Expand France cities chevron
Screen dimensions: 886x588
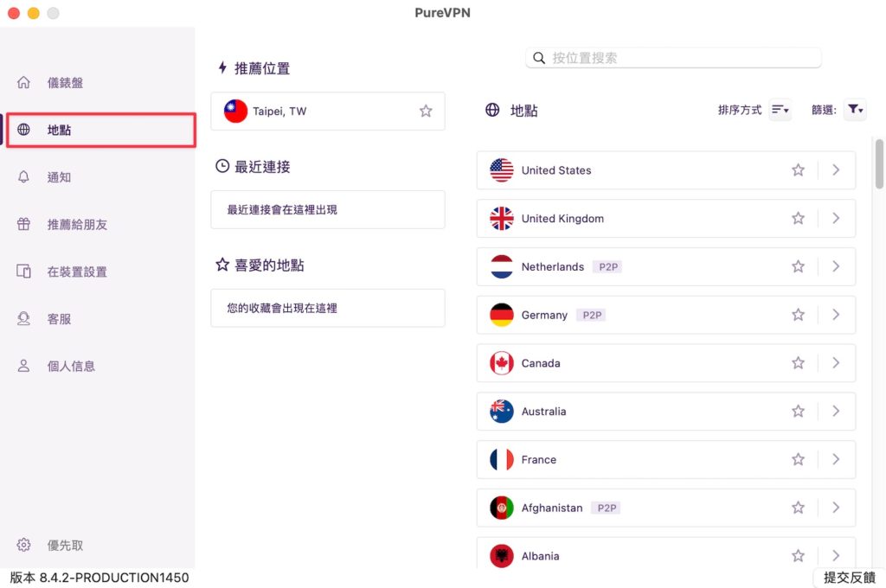tap(836, 459)
